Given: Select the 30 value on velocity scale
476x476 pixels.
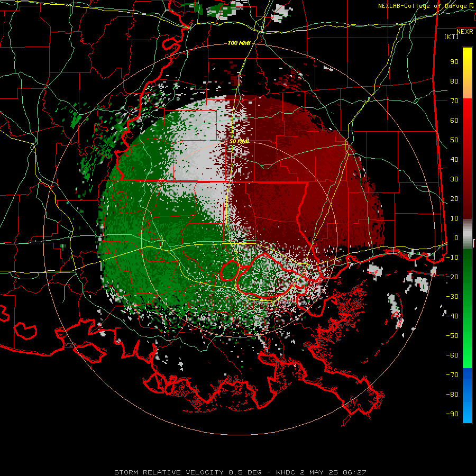Looking at the screenshot, I should click(x=454, y=179).
